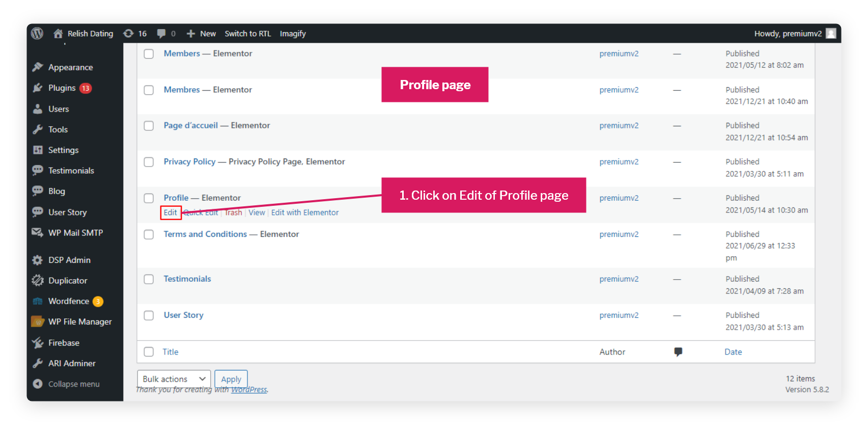Image resolution: width=868 pixels, height=431 pixels.
Task: Toggle the select-all checkbox beside Title
Action: coord(149,352)
